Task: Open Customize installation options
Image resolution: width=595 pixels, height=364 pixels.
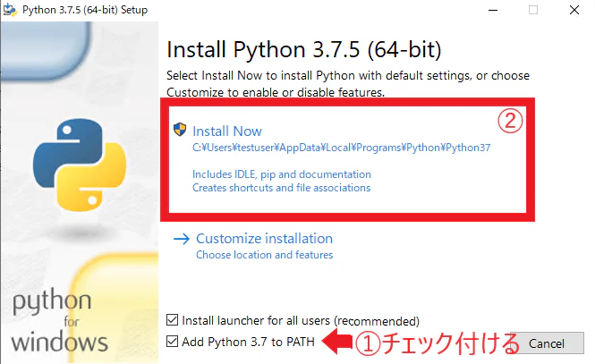Action: pos(264,239)
